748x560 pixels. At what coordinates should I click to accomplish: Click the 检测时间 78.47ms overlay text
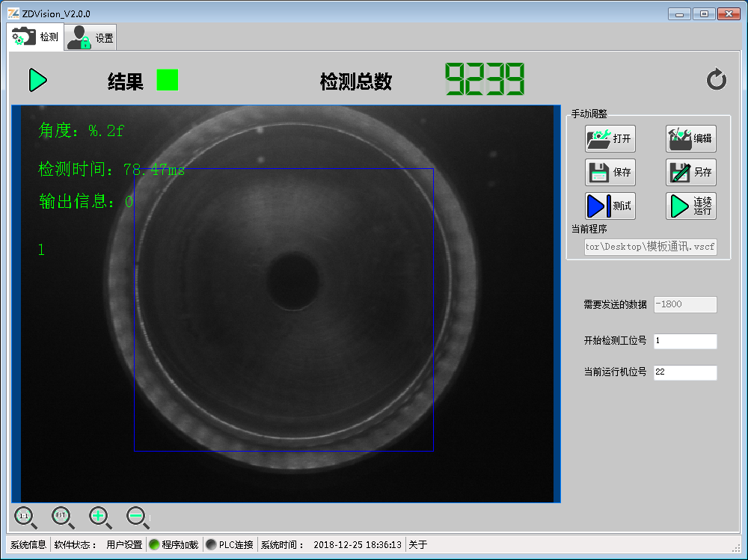pos(111,169)
